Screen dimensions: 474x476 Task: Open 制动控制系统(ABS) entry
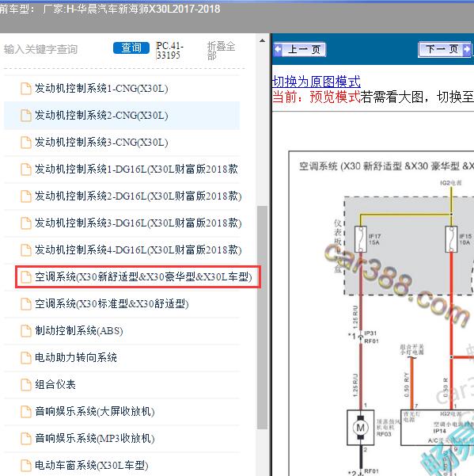(79, 331)
